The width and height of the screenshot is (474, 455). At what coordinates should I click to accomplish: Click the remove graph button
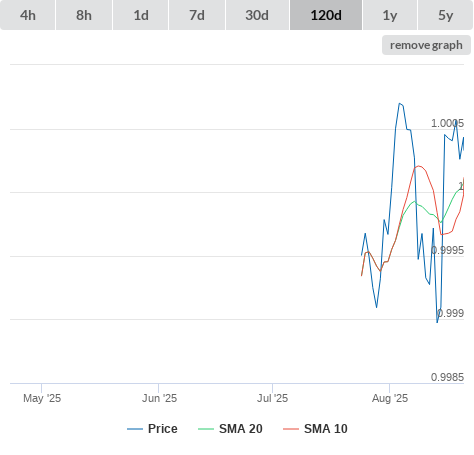426,45
